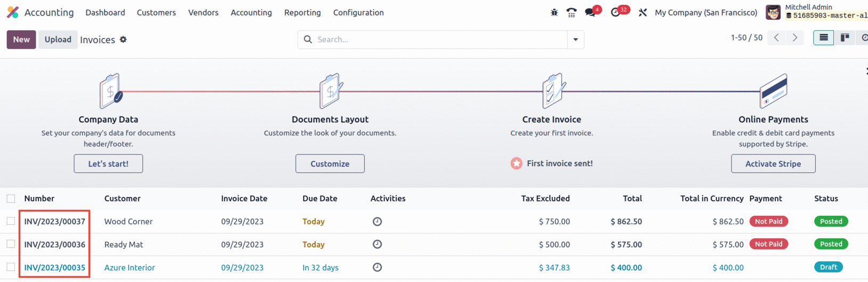Viewport: 868px width, 282px height.
Task: Open the Configuration menu
Action: (x=358, y=12)
